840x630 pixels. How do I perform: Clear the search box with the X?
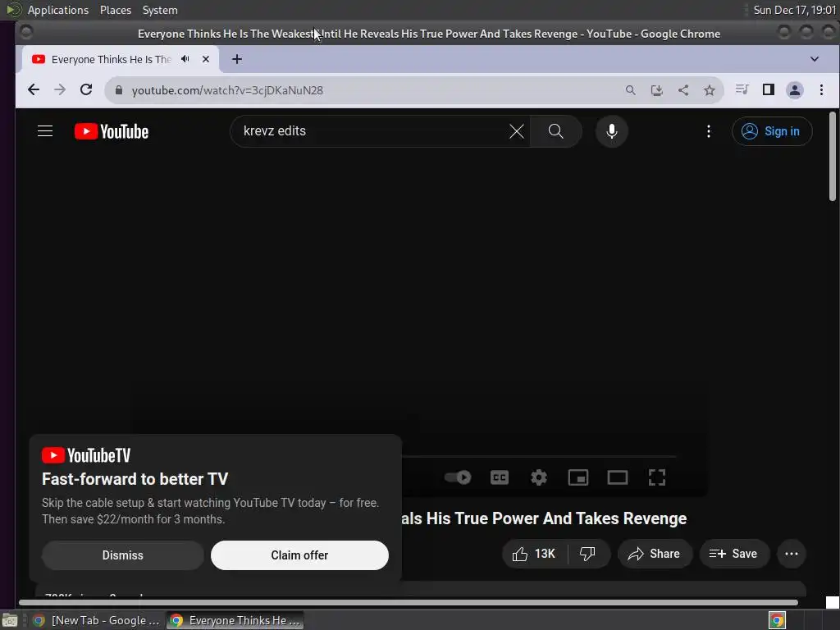[x=517, y=131]
